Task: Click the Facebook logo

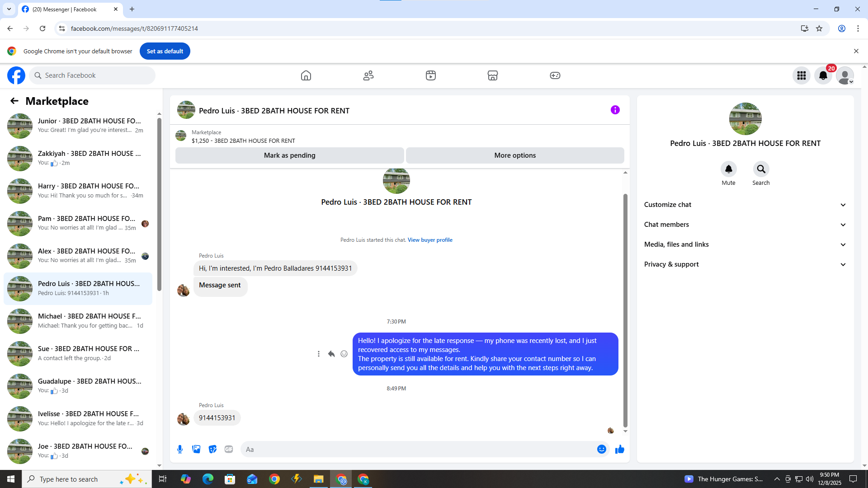Action: coord(16,75)
